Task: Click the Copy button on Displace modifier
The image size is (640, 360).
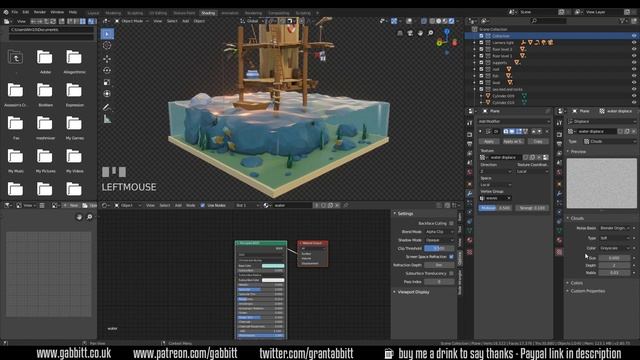Action: click(538, 141)
